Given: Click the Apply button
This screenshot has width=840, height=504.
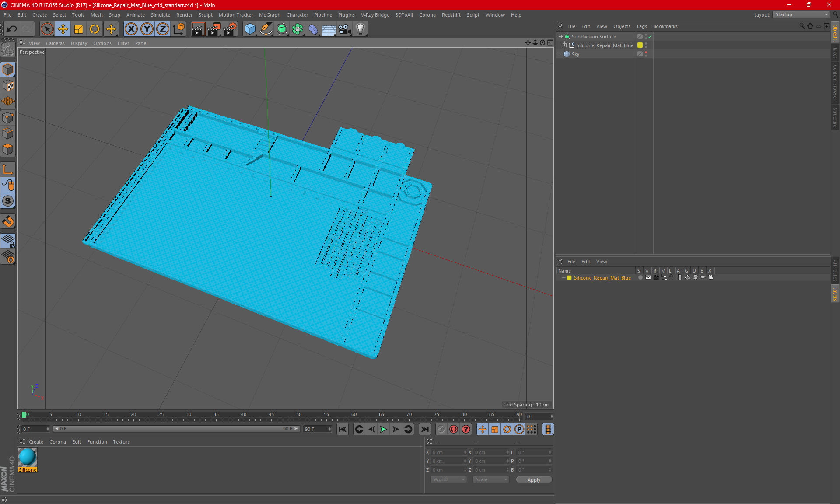Looking at the screenshot, I should (534, 480).
